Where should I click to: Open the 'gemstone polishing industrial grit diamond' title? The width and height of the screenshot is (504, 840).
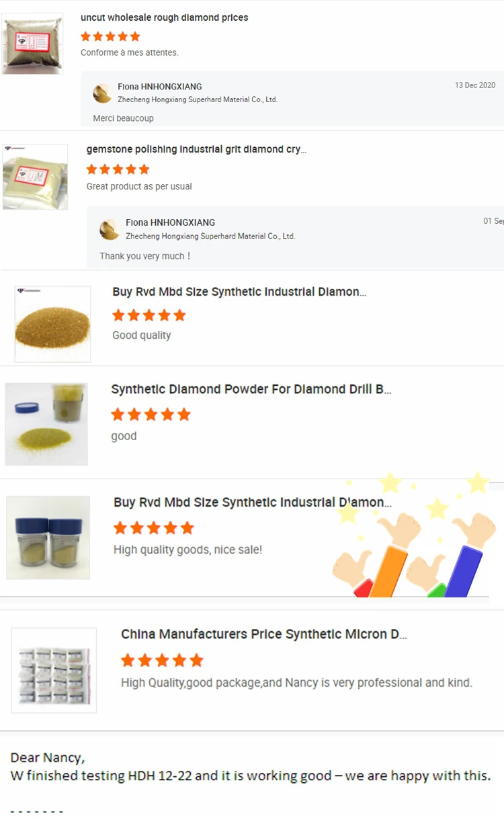196,149
